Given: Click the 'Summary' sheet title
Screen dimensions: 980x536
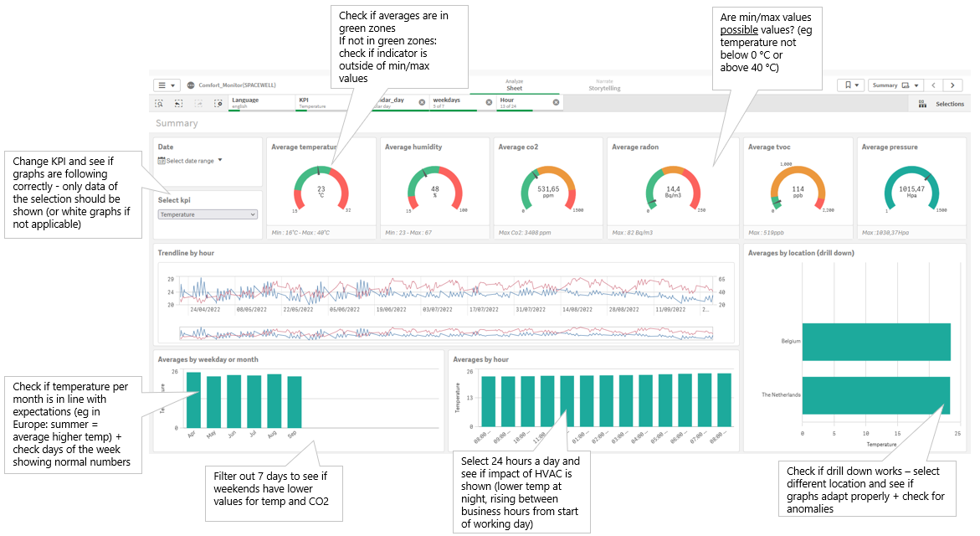Looking at the screenshot, I should pos(177,123).
